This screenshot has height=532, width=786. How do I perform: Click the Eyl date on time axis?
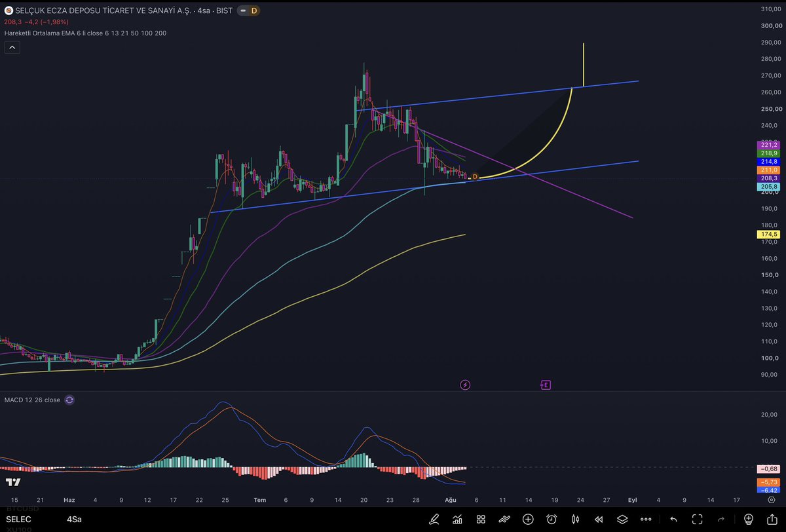tap(633, 500)
